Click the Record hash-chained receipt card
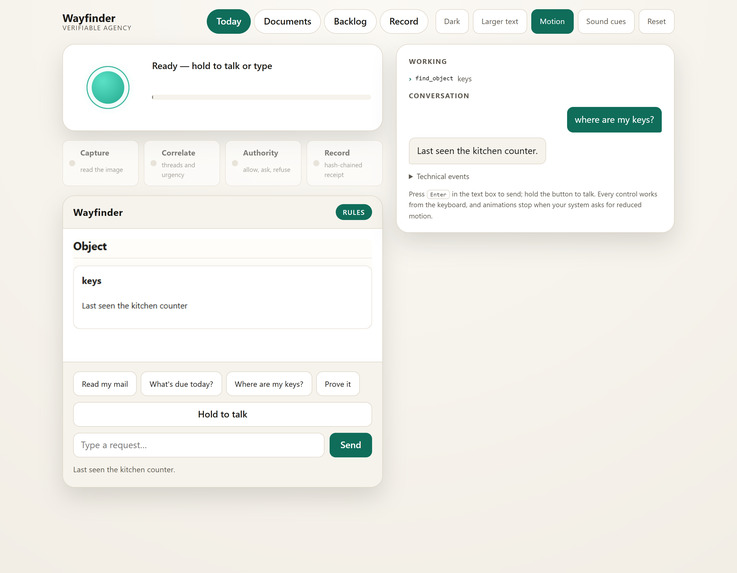737x573 pixels. [345, 163]
